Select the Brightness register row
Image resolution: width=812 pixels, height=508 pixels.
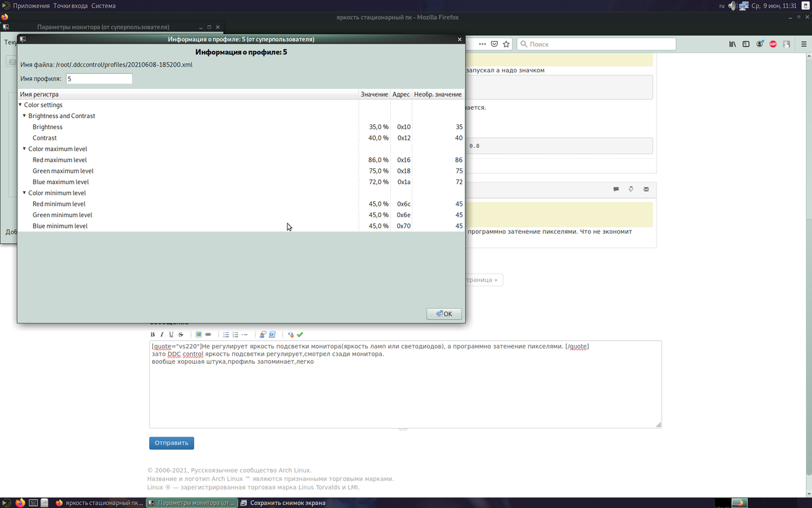tap(241, 127)
